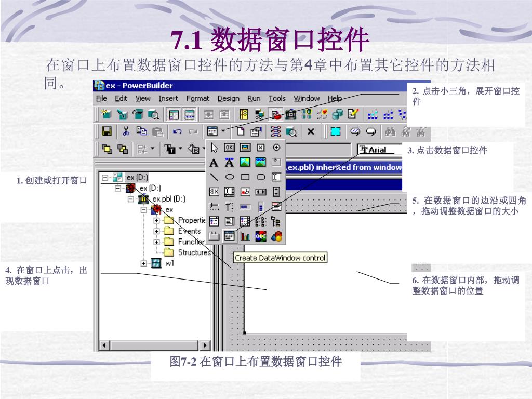The width and height of the screenshot is (532, 399).
Task: Select the DataWindow control in the palette
Action: pyautogui.click(x=229, y=236)
